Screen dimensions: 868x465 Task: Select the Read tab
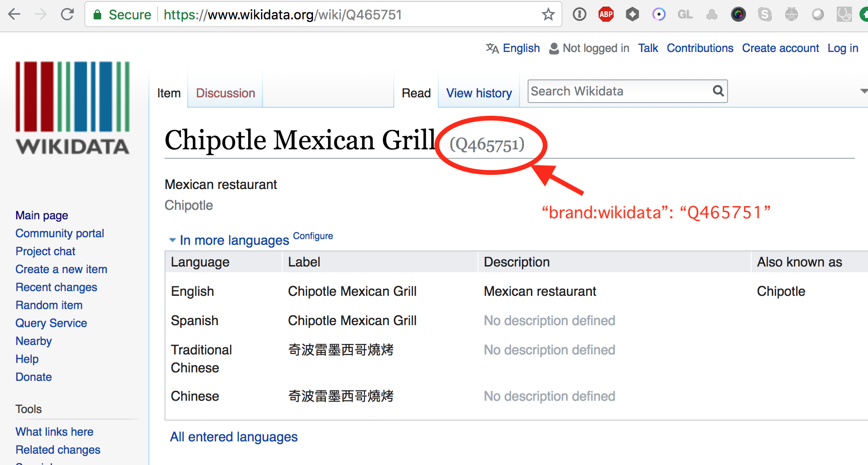(416, 93)
